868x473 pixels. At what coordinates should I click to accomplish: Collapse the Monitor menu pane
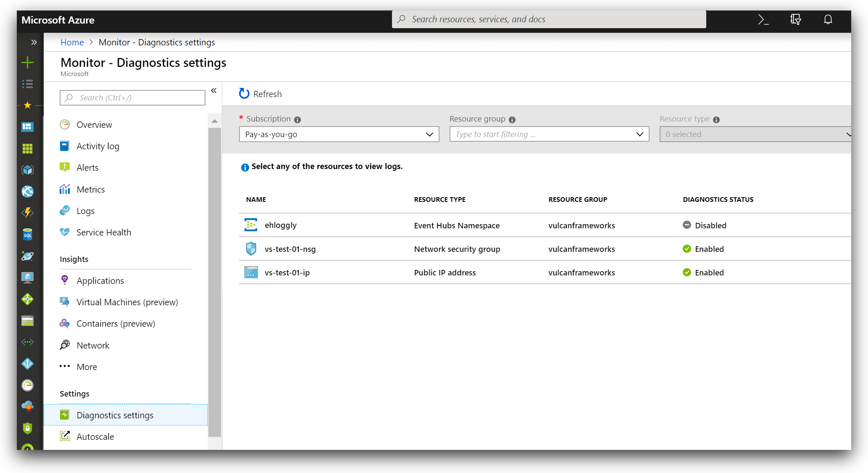click(213, 91)
